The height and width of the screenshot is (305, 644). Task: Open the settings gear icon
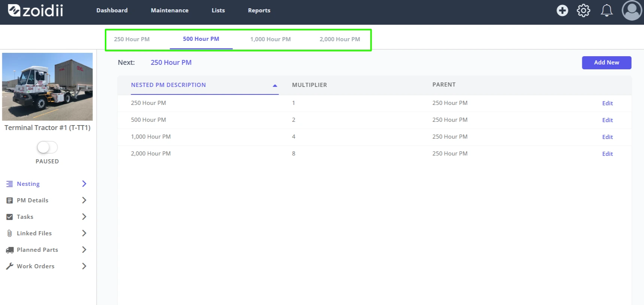click(583, 10)
